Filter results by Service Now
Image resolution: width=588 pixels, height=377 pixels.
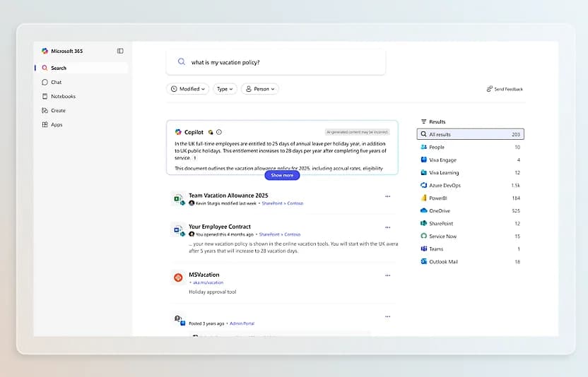pyautogui.click(x=470, y=236)
